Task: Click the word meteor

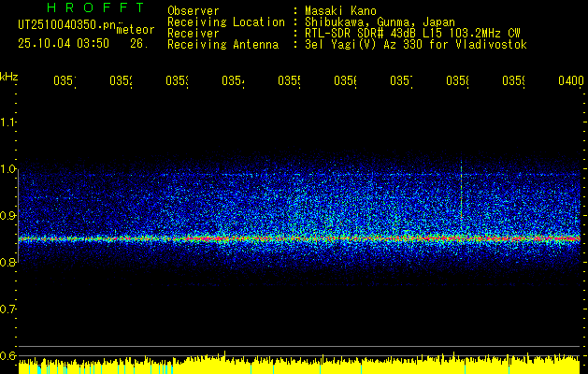Action: pyautogui.click(x=136, y=30)
